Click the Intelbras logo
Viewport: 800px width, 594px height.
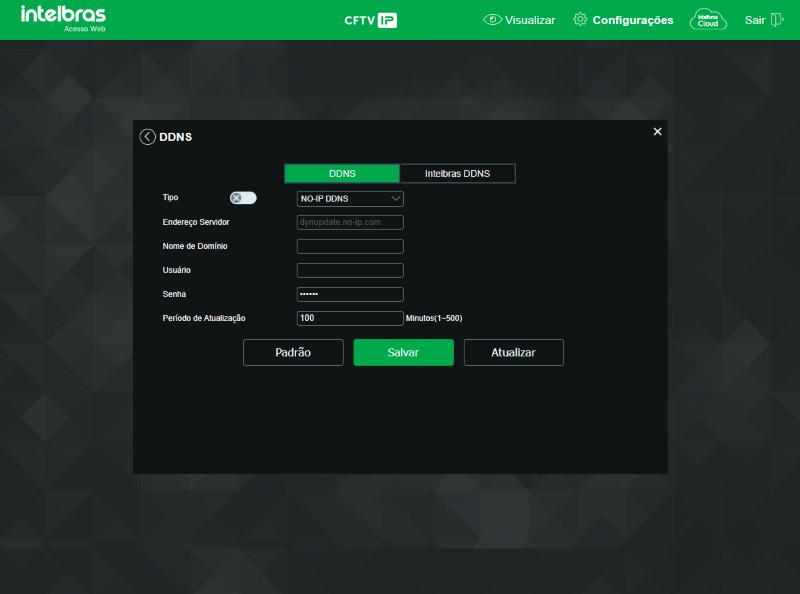pos(63,19)
